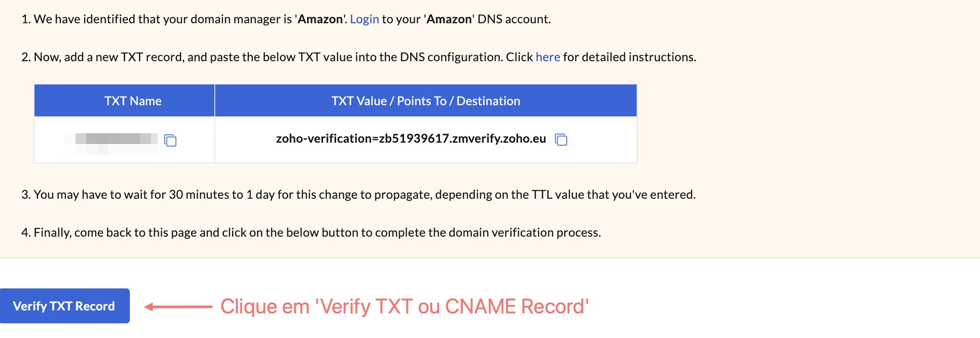Click the TXT Name column header
Screen dimensions: 980x338
pyautogui.click(x=133, y=101)
